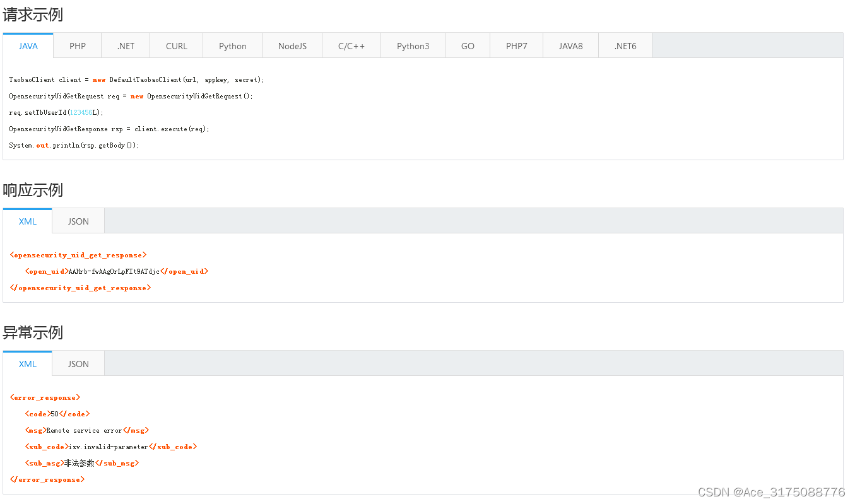This screenshot has height=504, width=855.
Task: Switch response example back to XML view
Action: (x=27, y=221)
